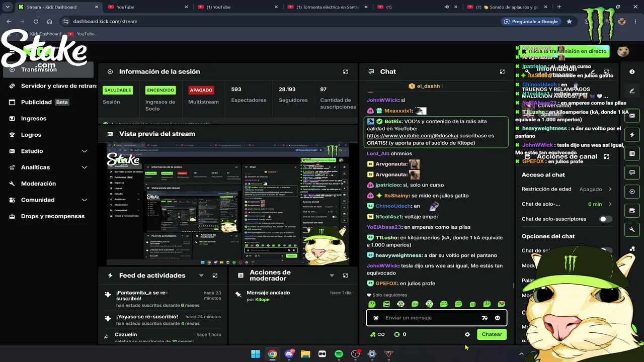The width and height of the screenshot is (644, 362).
Task: Click the Chatear send button
Action: (492, 334)
